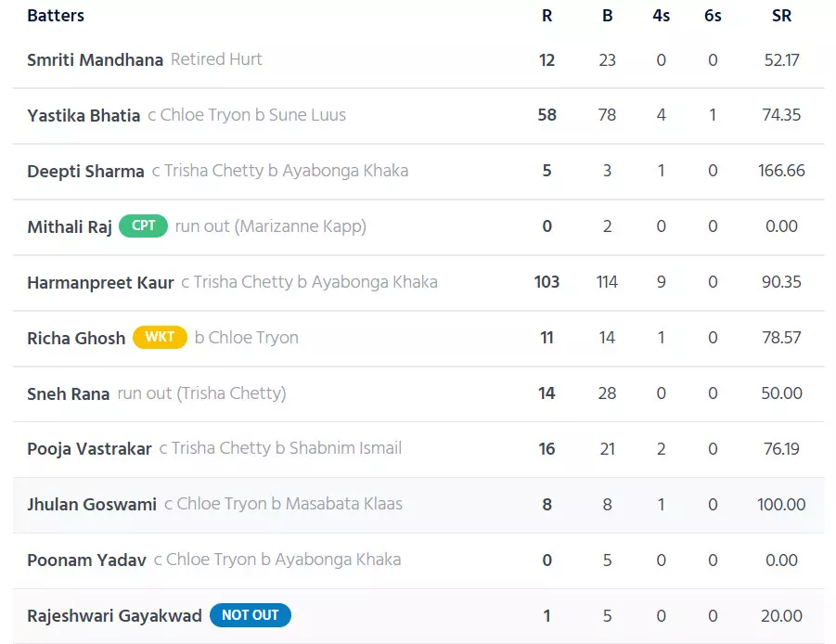Select the Pooja Vastrakar player name
The width and height of the screenshot is (836, 644).
[89, 449]
